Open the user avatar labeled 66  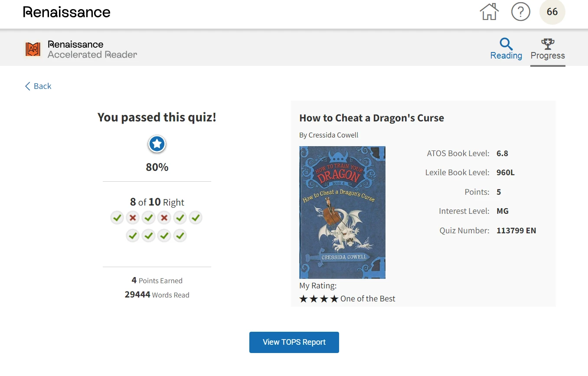tap(552, 12)
